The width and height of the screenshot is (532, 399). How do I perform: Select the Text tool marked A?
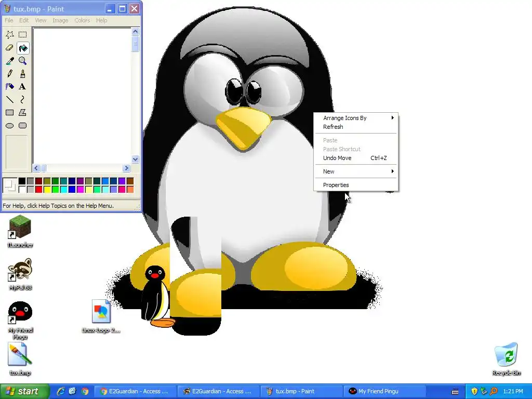[23, 87]
